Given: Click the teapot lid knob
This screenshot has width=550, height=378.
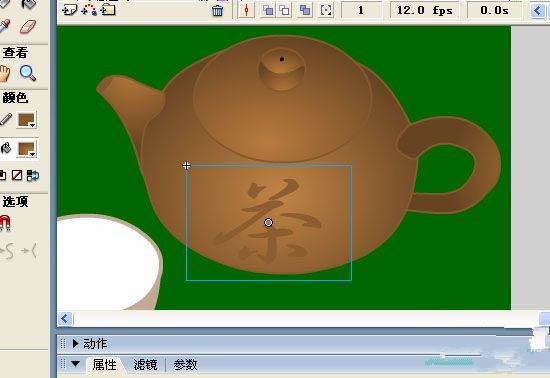Looking at the screenshot, I should 282,69.
